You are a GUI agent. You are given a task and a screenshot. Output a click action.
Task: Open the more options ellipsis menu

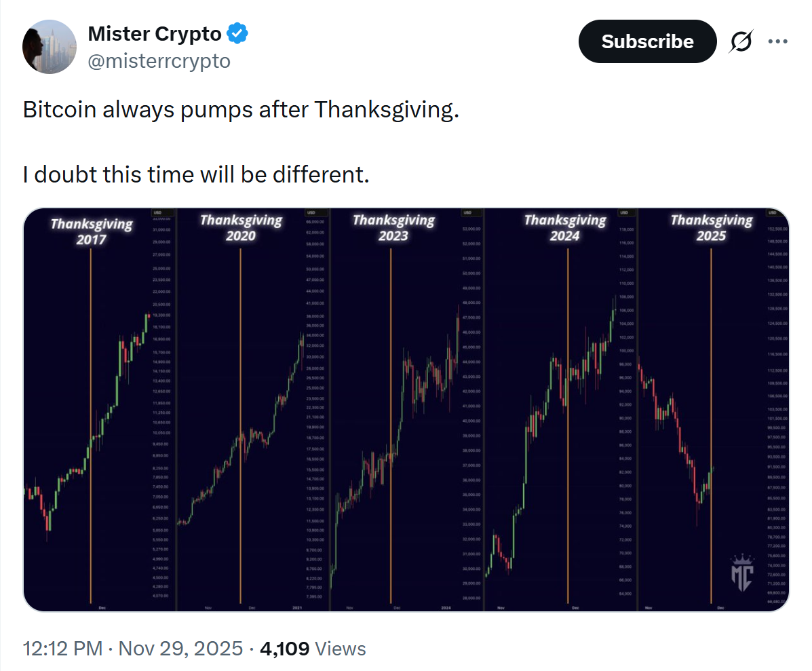777,41
